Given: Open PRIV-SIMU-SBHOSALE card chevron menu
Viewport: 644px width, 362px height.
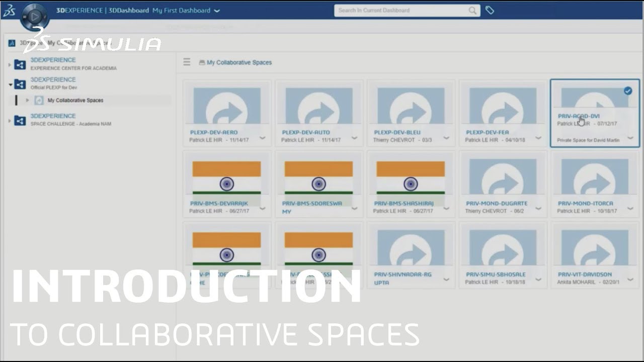Looking at the screenshot, I should click(538, 280).
